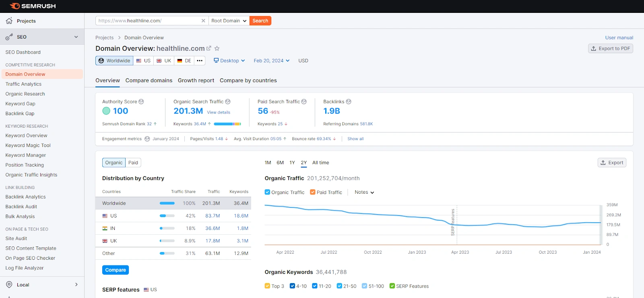Viewport: 644px width, 298px height.
Task: Click keyword distribution color bar
Action: click(227, 124)
